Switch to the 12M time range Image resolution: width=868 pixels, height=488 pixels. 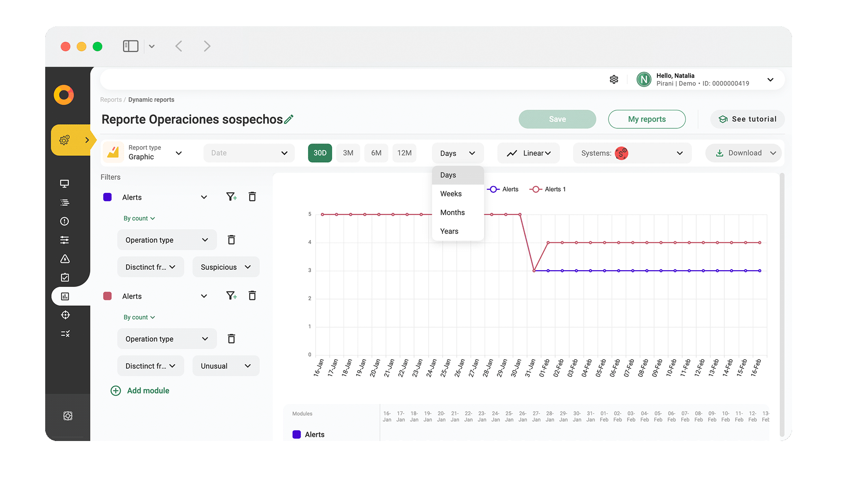[404, 153]
